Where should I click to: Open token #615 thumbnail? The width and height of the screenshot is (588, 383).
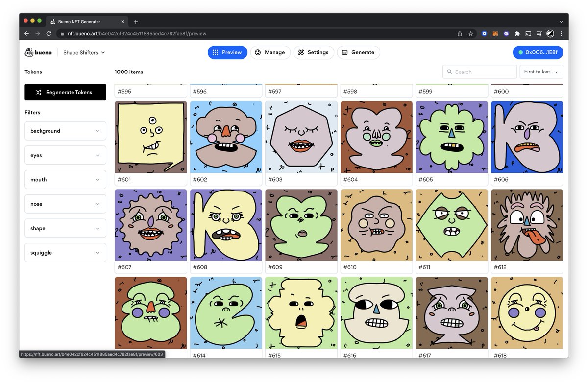click(301, 313)
